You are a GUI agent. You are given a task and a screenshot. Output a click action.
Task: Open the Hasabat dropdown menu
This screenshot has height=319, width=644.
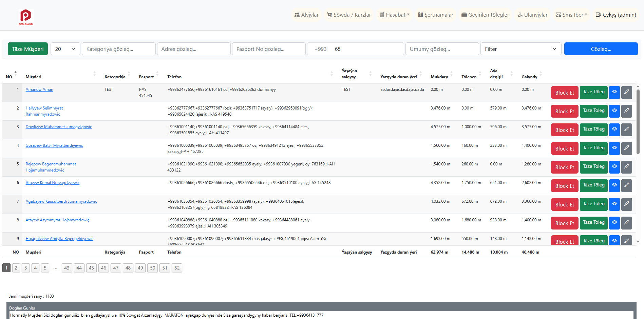tap(394, 15)
